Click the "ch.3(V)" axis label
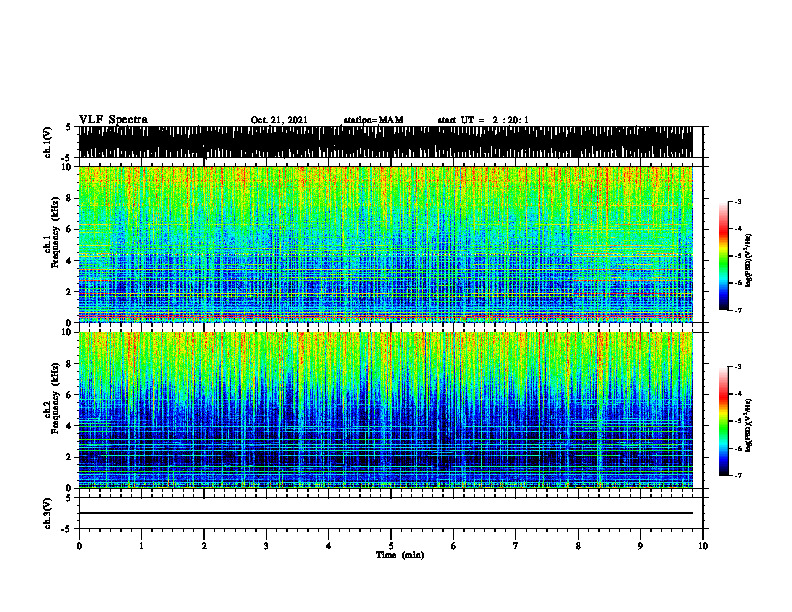Image resolution: width=792 pixels, height=612 pixels. 48,514
